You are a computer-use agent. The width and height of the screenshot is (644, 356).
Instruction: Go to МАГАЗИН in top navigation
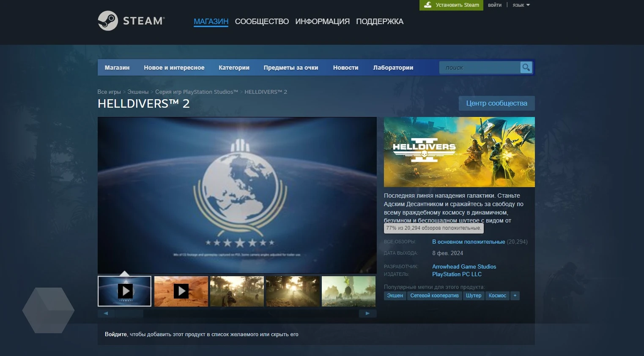(x=211, y=22)
